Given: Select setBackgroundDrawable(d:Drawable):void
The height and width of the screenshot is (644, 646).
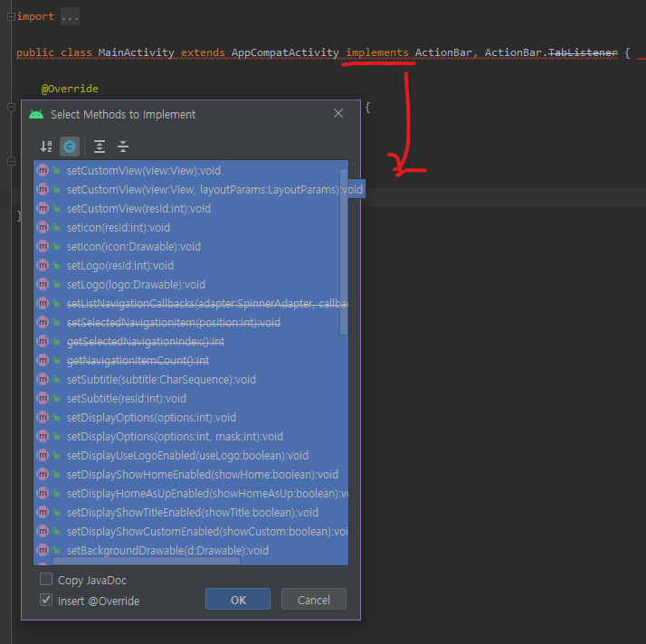Looking at the screenshot, I should [x=191, y=550].
